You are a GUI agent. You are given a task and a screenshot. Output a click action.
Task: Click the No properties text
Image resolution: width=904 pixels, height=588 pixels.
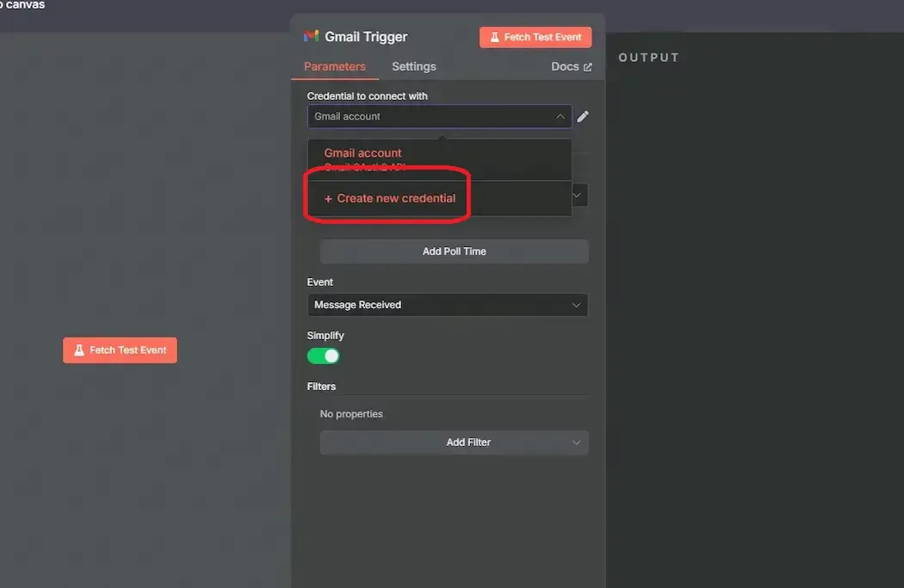351,414
